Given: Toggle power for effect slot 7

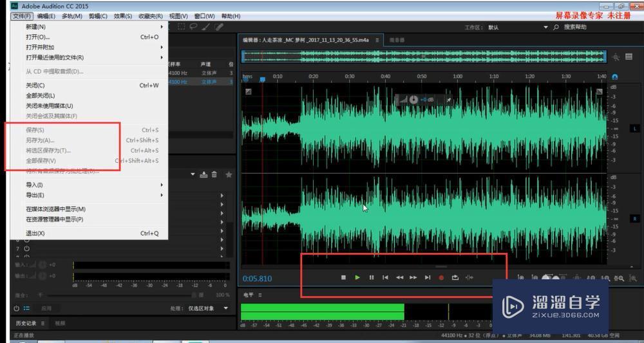Looking at the screenshot, I should [x=26, y=248].
